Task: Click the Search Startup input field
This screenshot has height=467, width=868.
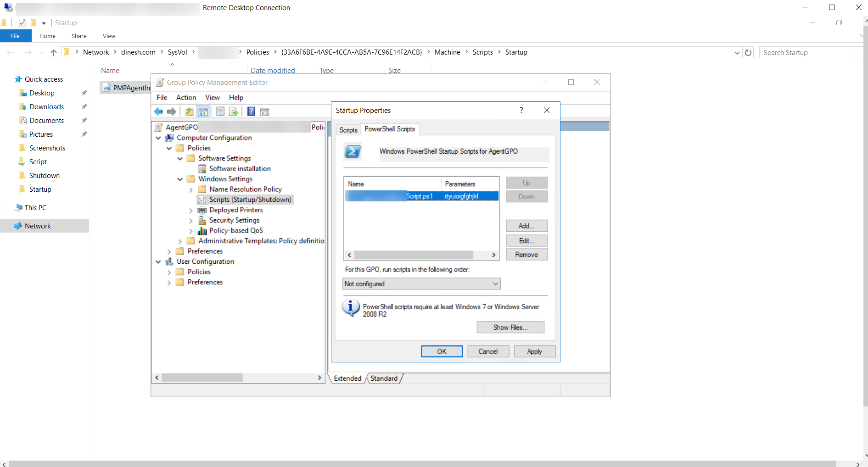Action: pos(811,53)
